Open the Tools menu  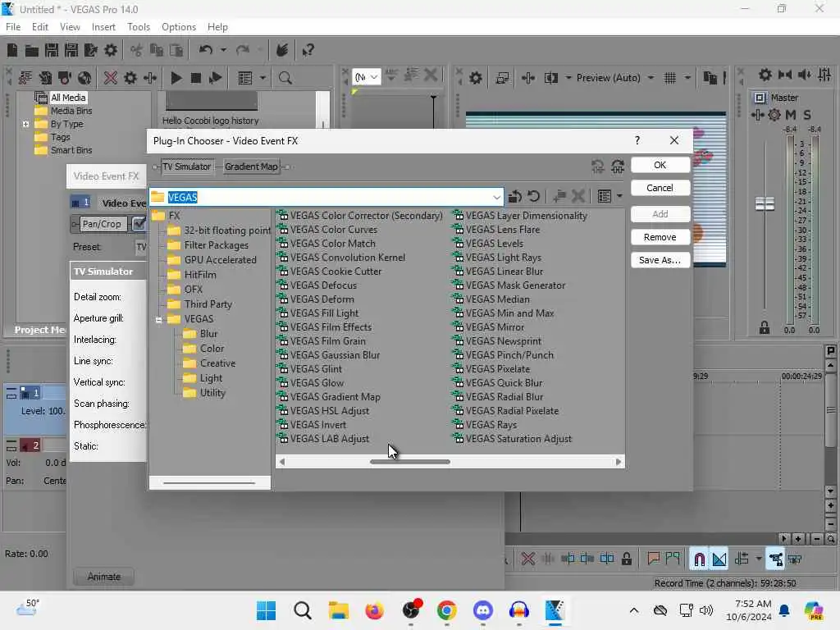click(x=139, y=27)
